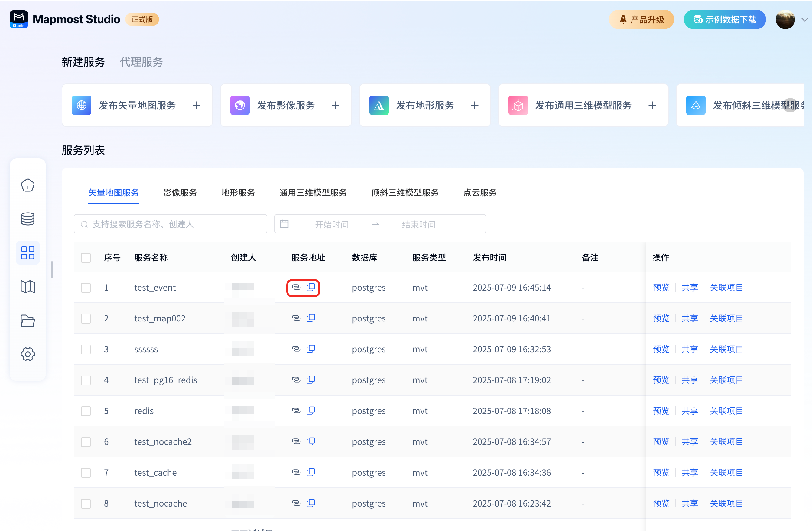
Task: Check the box for redis row
Action: coord(86,411)
